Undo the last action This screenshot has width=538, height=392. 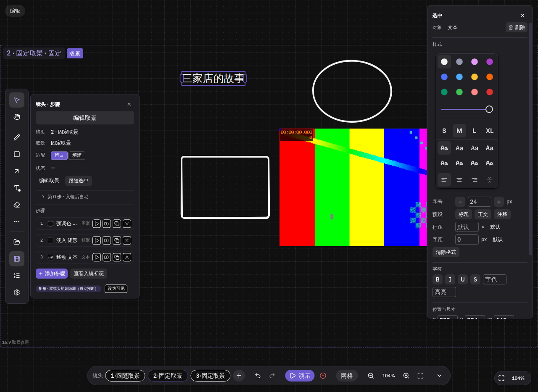(x=258, y=376)
